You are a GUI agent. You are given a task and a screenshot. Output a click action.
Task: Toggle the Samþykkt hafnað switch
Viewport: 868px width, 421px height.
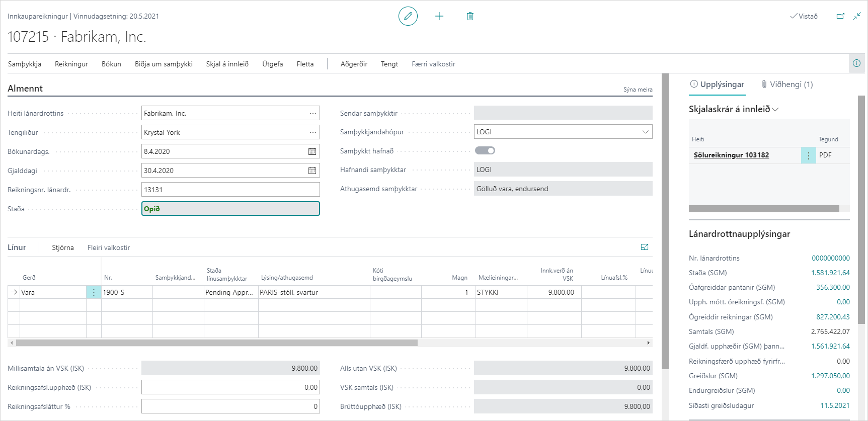tap(485, 150)
